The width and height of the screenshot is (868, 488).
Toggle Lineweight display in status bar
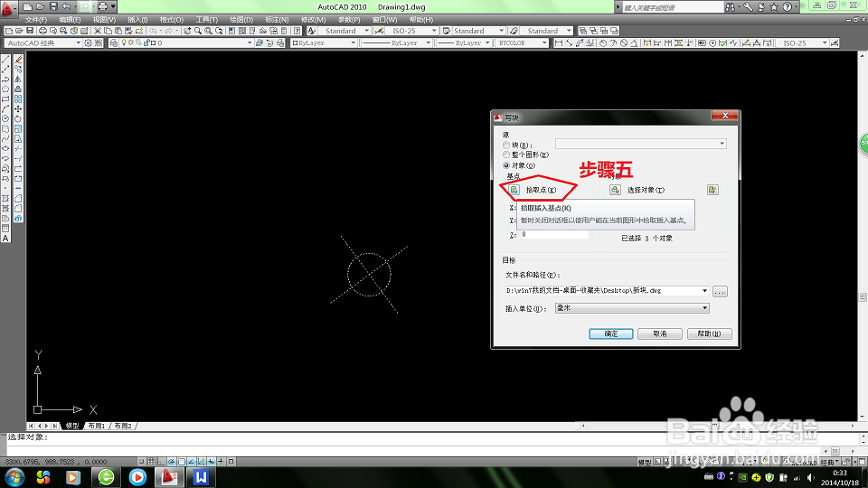tap(222, 461)
